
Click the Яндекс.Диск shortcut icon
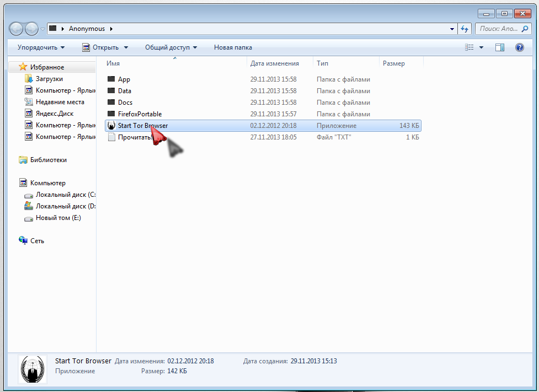(29, 113)
